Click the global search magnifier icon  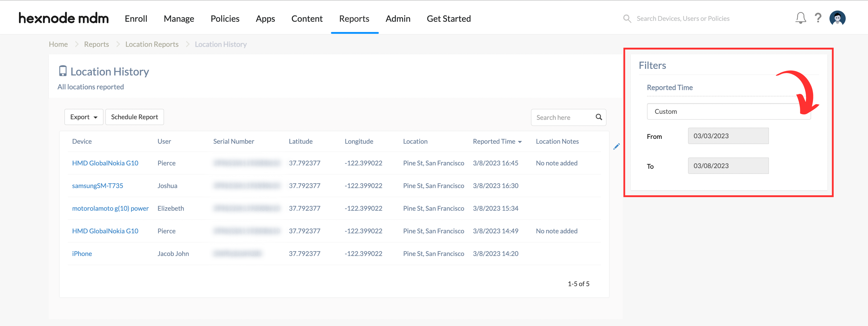(627, 18)
